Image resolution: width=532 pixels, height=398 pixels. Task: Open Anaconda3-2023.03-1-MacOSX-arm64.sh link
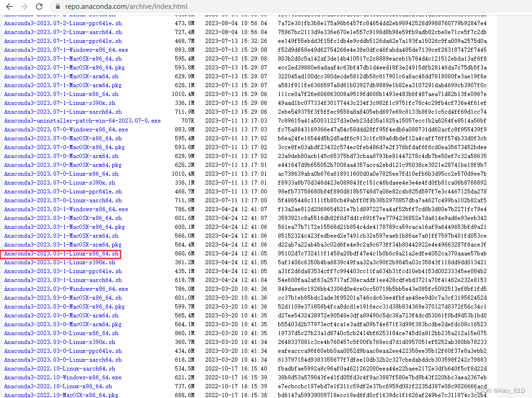62,236
